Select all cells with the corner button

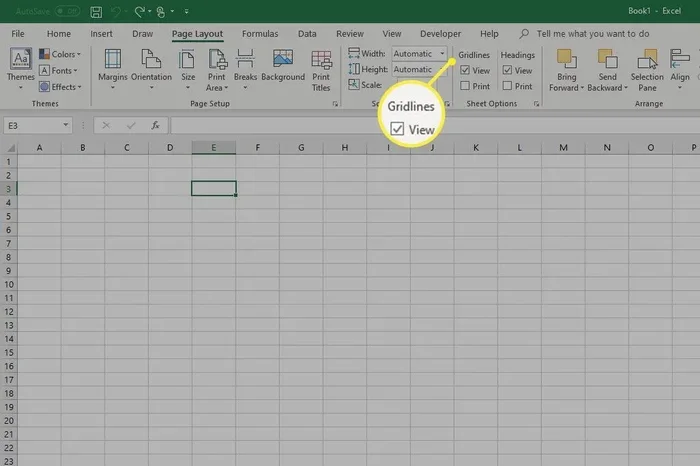(8, 148)
